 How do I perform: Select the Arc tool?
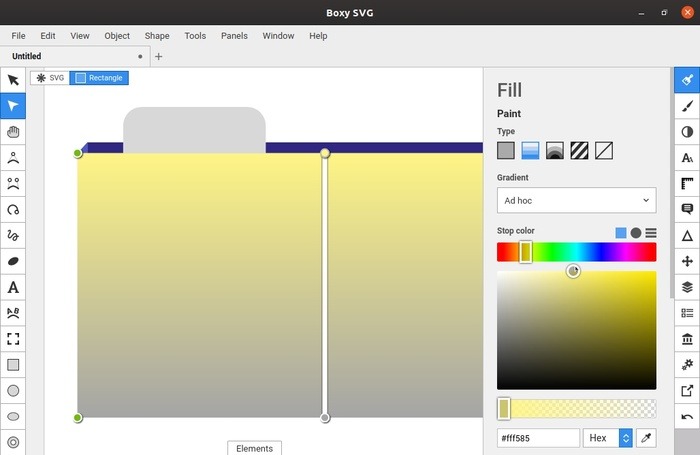click(x=13, y=209)
